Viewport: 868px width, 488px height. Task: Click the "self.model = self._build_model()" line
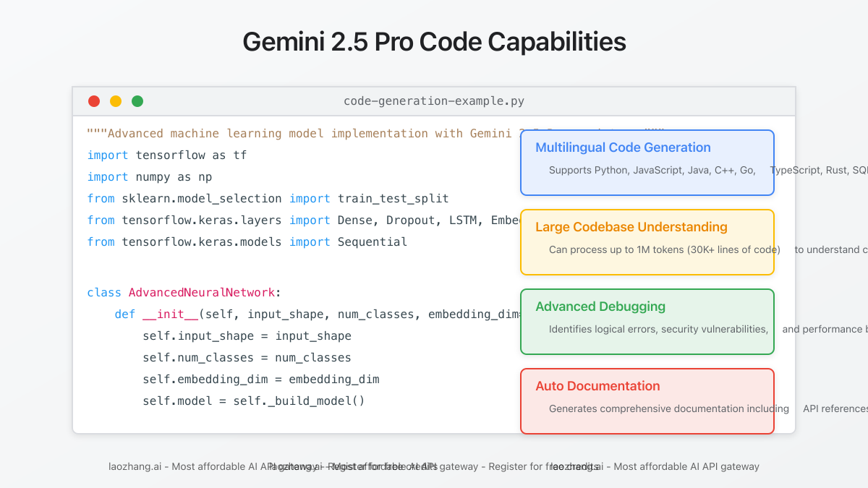(x=254, y=401)
